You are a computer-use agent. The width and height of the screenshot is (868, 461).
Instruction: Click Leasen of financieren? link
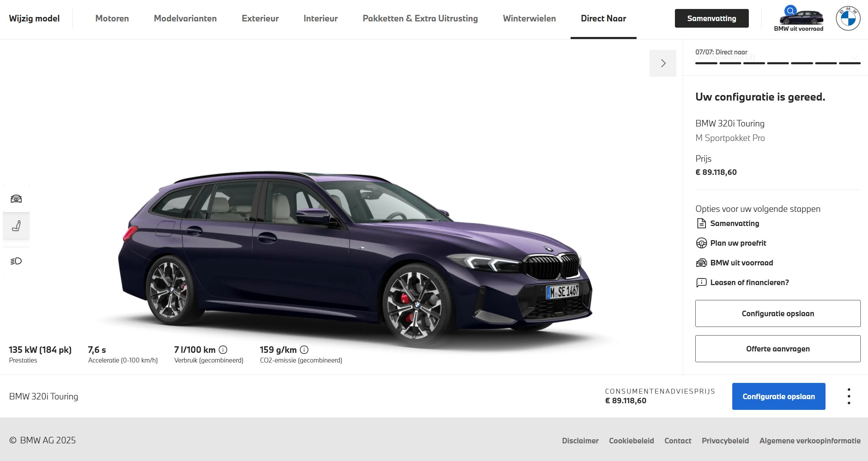750,282
